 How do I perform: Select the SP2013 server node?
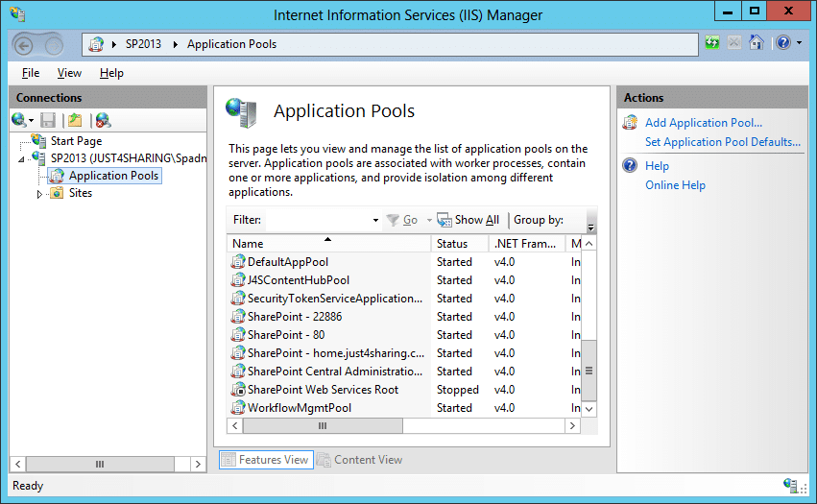[129, 158]
